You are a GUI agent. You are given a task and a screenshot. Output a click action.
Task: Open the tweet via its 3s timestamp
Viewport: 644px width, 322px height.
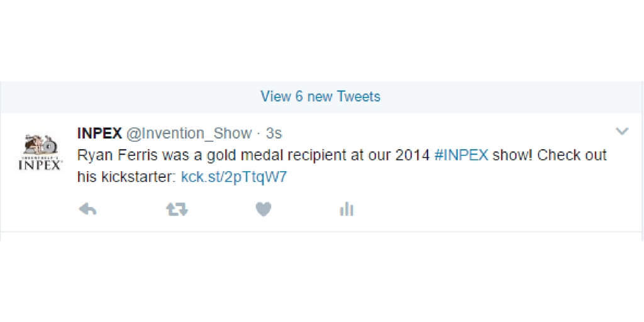[x=274, y=133]
